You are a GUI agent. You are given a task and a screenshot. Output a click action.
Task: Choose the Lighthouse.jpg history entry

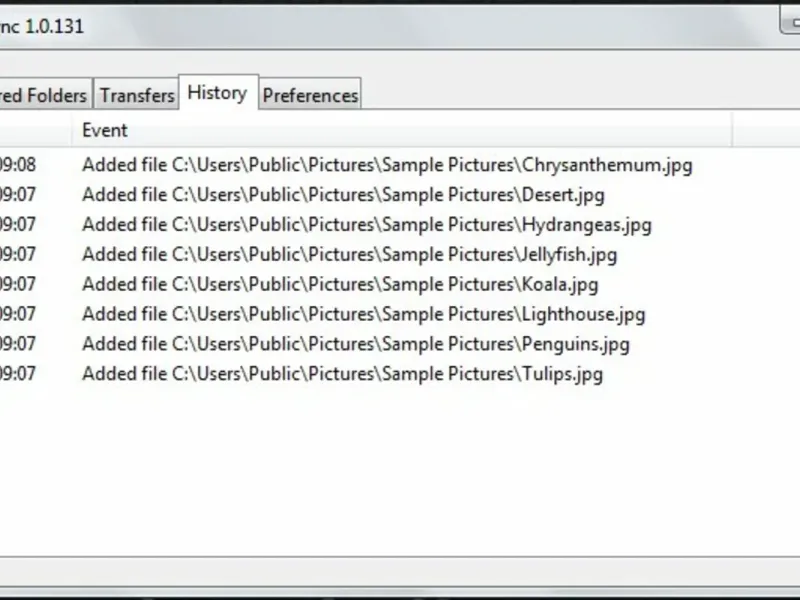coord(363,315)
